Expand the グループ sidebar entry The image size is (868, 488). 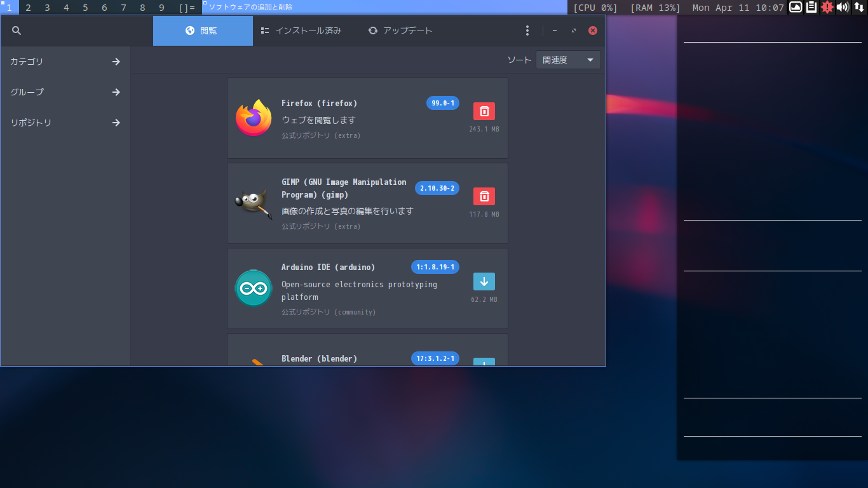click(x=65, y=92)
